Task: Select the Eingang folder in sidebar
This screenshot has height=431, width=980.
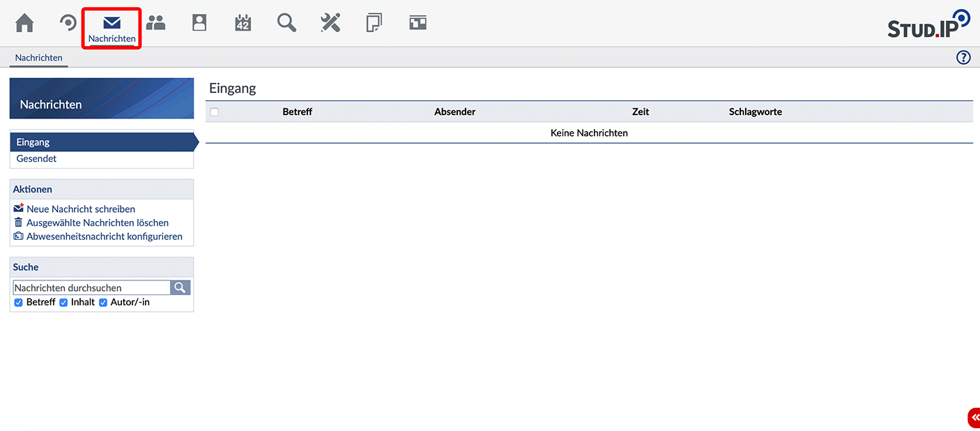Action: pyautogui.click(x=33, y=142)
